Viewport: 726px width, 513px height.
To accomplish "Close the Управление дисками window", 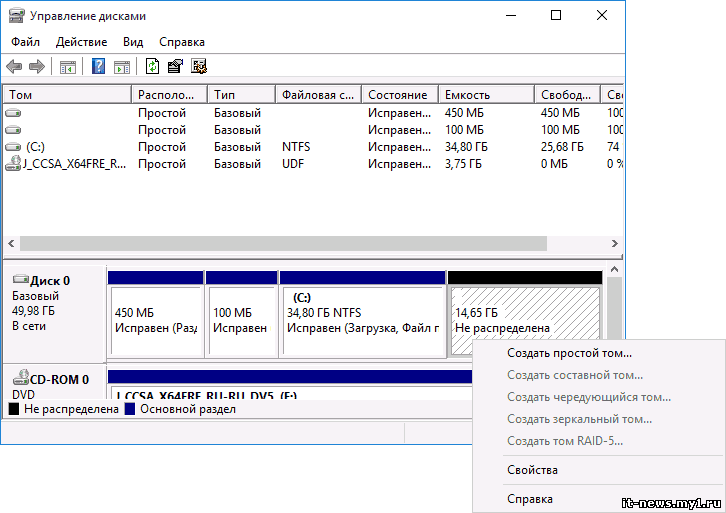I will (601, 16).
